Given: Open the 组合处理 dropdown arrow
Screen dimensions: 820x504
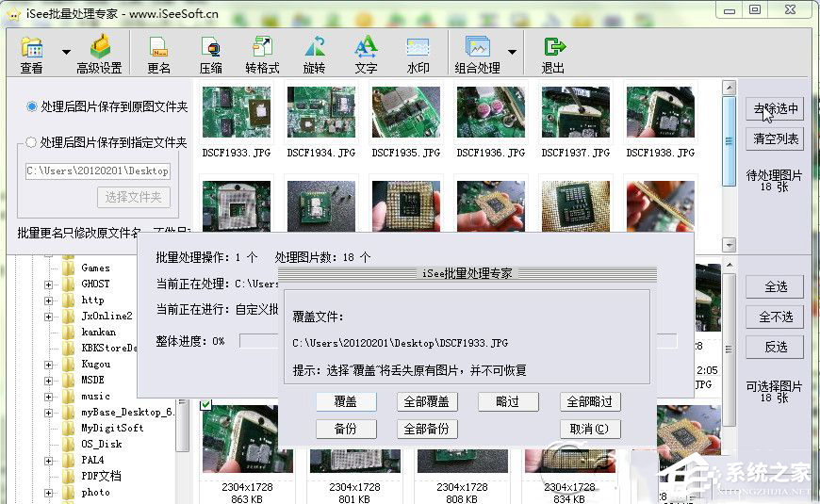Looking at the screenshot, I should tap(512, 52).
